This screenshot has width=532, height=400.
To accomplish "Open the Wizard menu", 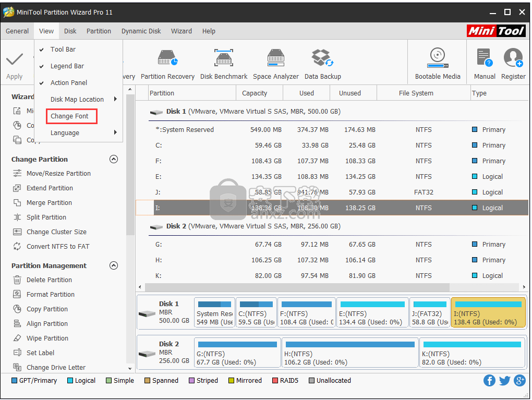I will pos(181,31).
